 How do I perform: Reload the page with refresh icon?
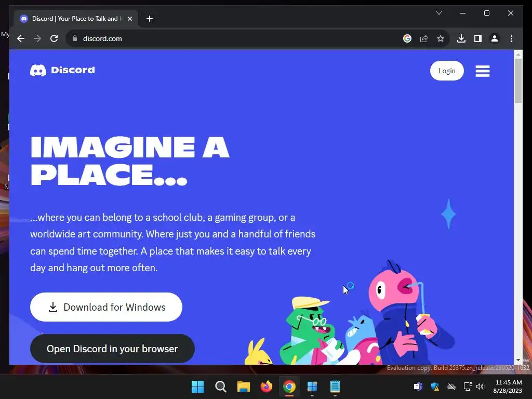54,38
